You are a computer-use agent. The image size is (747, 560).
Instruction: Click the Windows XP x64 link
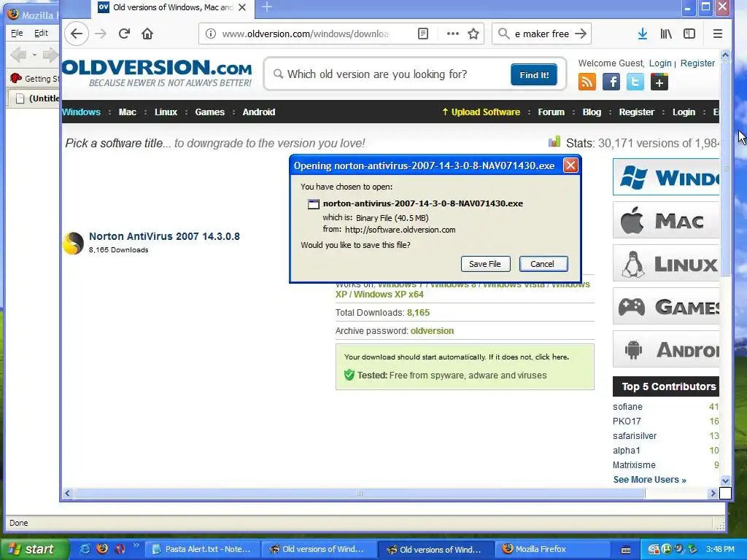pos(389,295)
